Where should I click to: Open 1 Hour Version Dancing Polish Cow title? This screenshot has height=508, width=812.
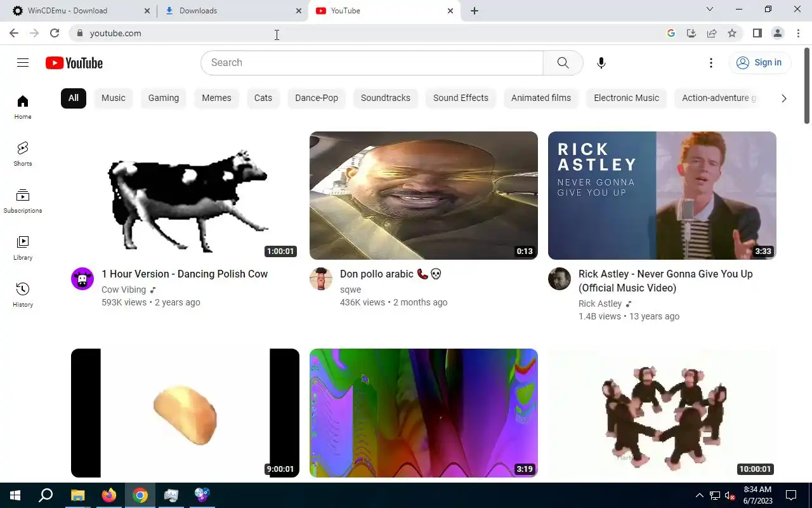tap(185, 274)
